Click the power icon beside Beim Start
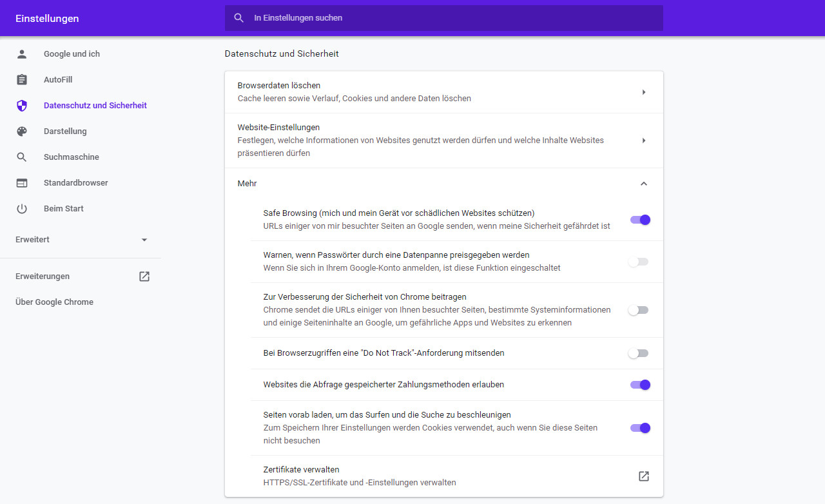825x504 pixels. pyautogui.click(x=22, y=209)
